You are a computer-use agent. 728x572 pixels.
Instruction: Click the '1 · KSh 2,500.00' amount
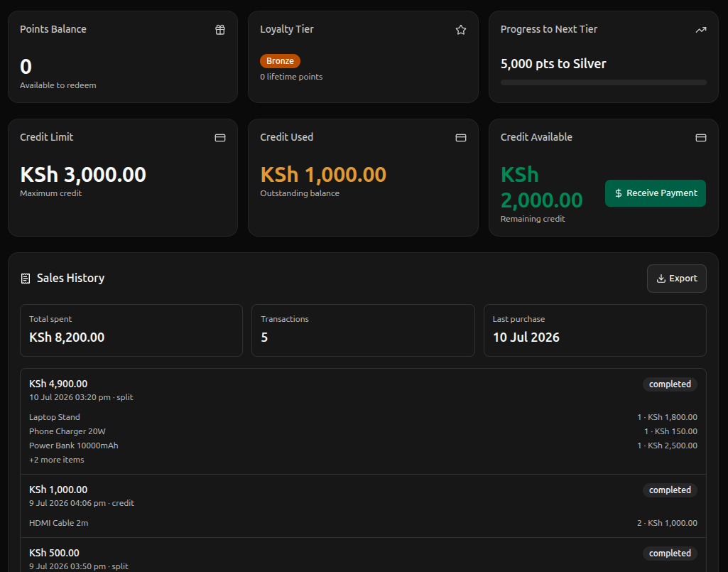pos(667,446)
